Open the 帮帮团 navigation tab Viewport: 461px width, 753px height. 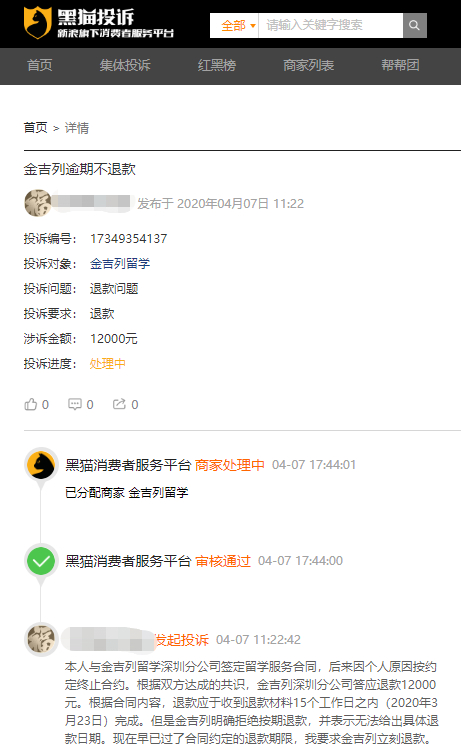[x=400, y=65]
